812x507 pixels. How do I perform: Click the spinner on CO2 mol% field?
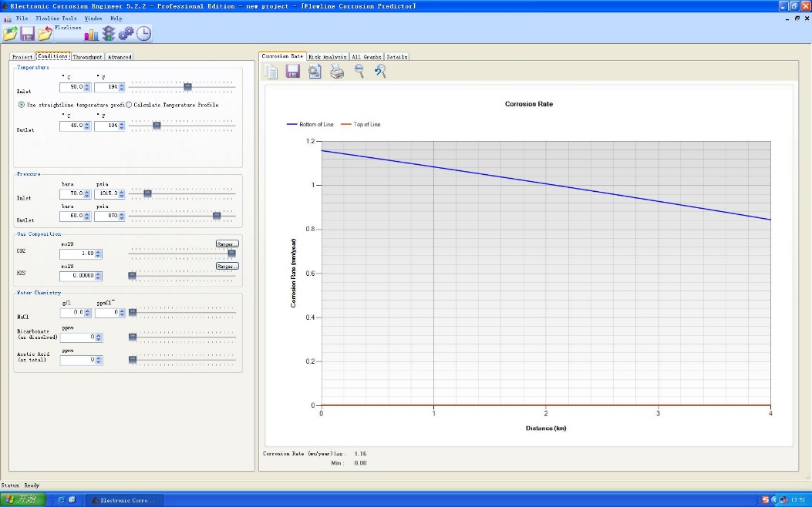98,253
